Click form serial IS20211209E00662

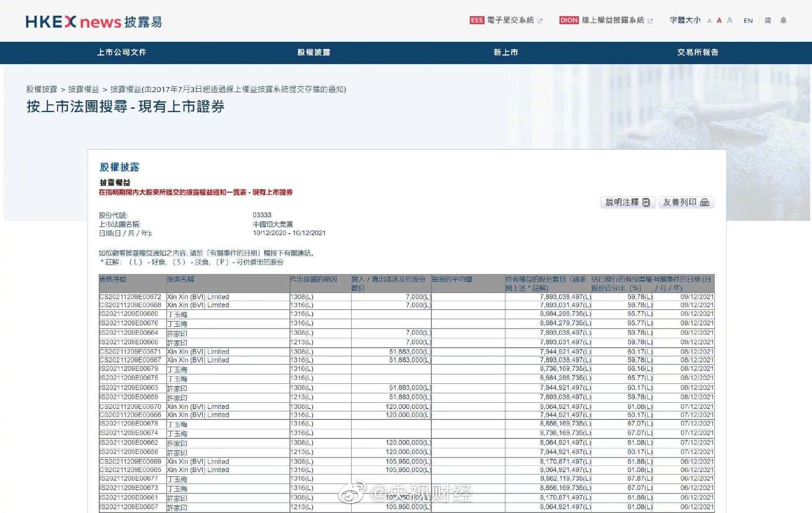[129, 443]
